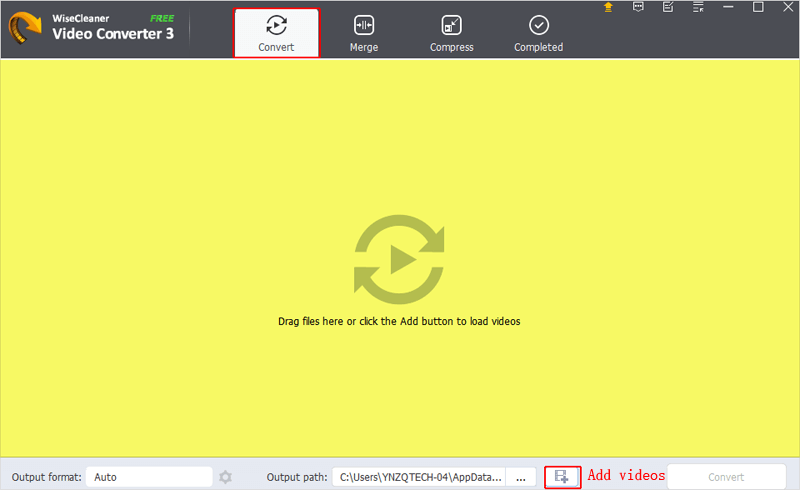The height and width of the screenshot is (490, 800).
Task: Click the WiseCleaner Video Converter logo
Action: pos(24,28)
